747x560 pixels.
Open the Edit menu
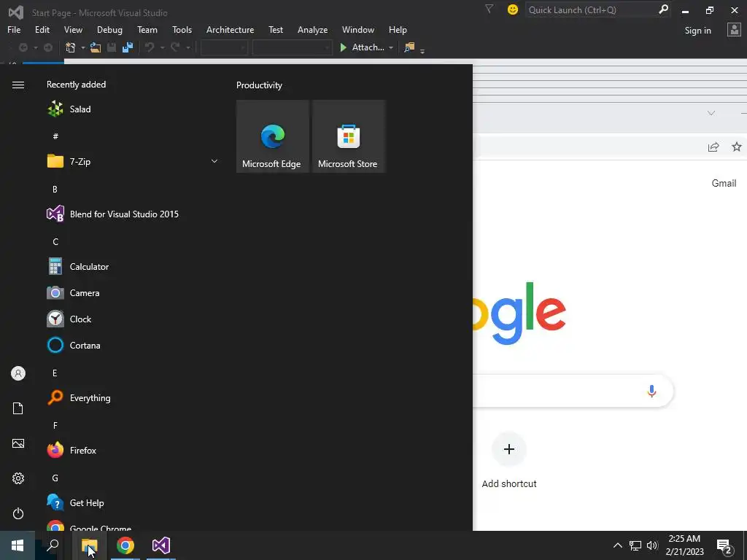tap(42, 29)
